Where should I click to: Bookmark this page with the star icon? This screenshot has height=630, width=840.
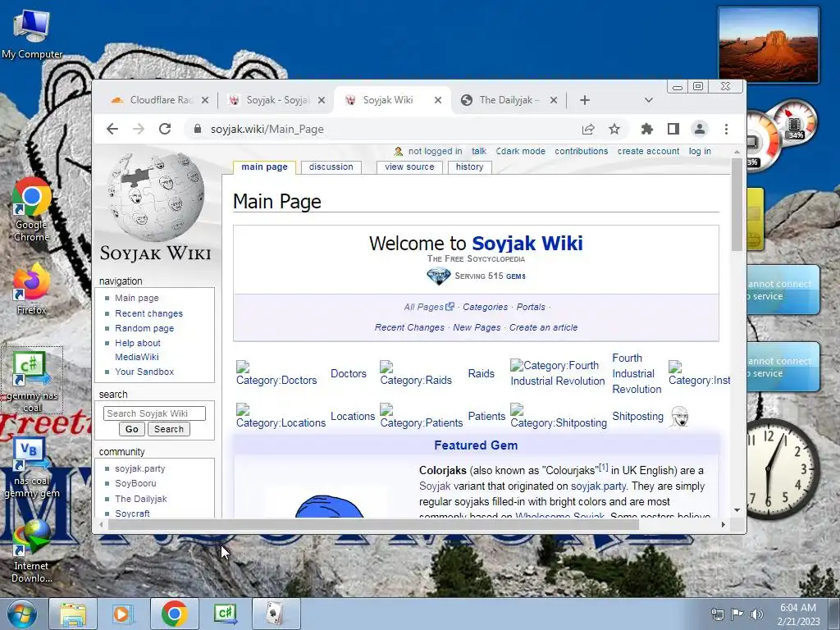[x=614, y=129]
